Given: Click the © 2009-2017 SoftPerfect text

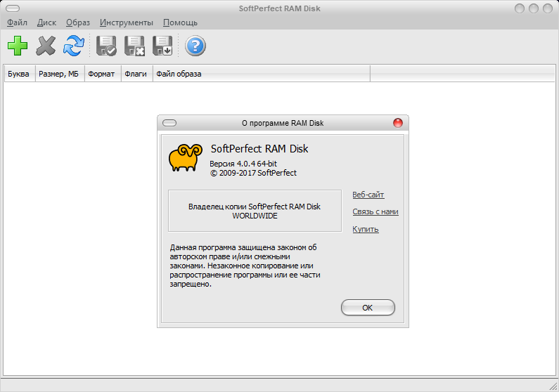Looking at the screenshot, I should [x=253, y=173].
